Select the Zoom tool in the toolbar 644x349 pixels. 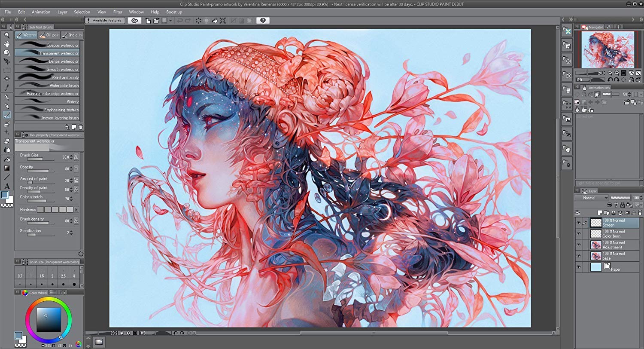coord(6,35)
